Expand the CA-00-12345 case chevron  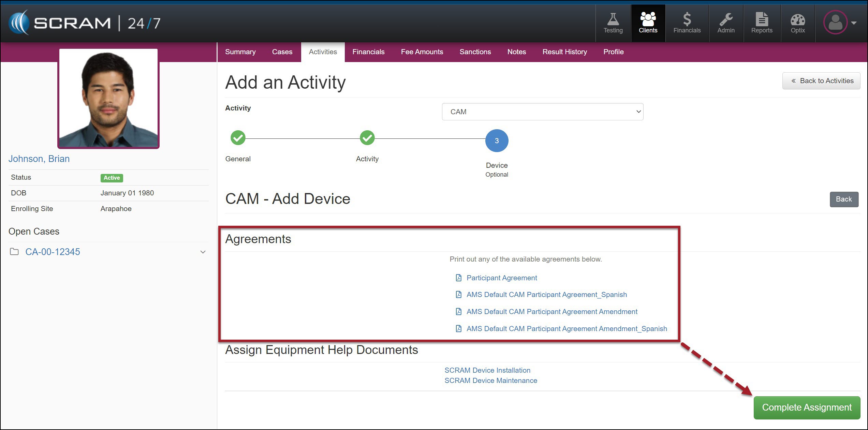pos(203,252)
